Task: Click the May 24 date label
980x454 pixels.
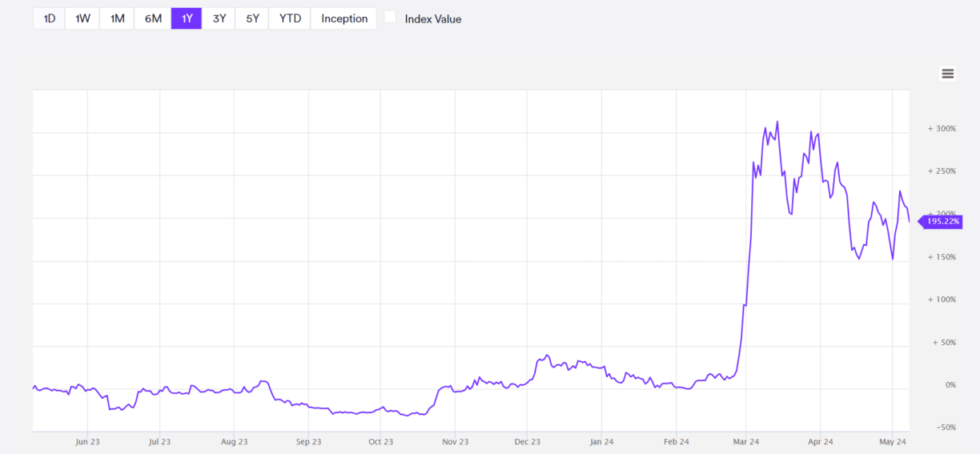Action: click(893, 440)
